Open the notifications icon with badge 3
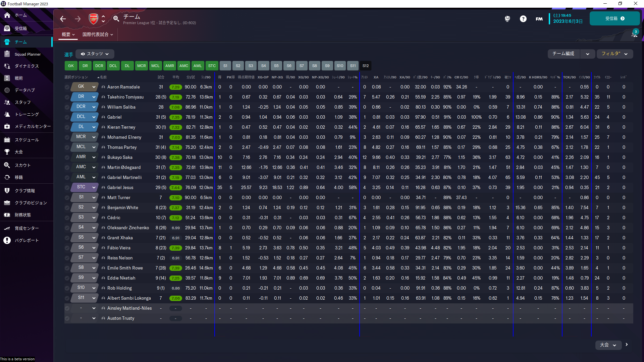Screen dimensions: 644x362 click(x=634, y=34)
